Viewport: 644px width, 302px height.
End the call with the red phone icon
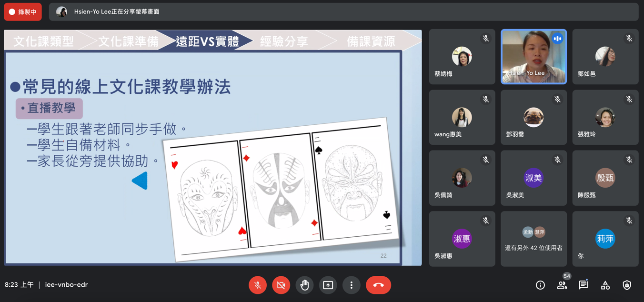coord(378,285)
